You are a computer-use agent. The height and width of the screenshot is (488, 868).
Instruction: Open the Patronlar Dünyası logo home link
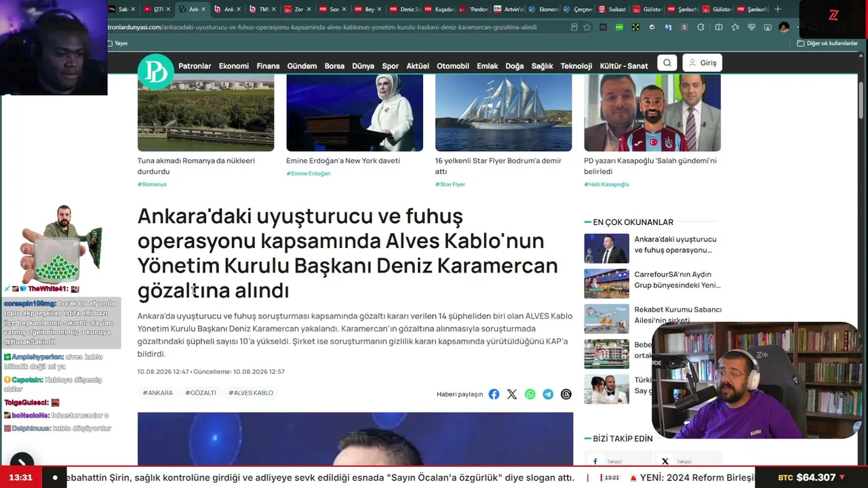tap(155, 72)
